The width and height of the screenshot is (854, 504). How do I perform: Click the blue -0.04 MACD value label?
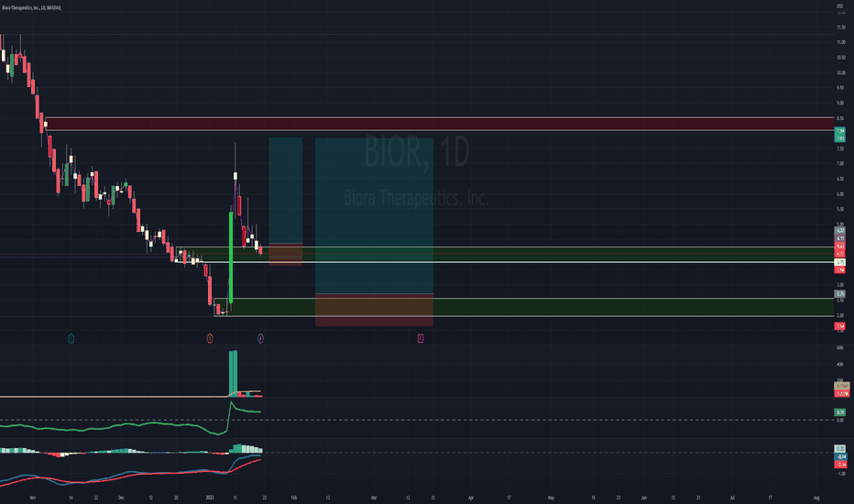tap(841, 456)
